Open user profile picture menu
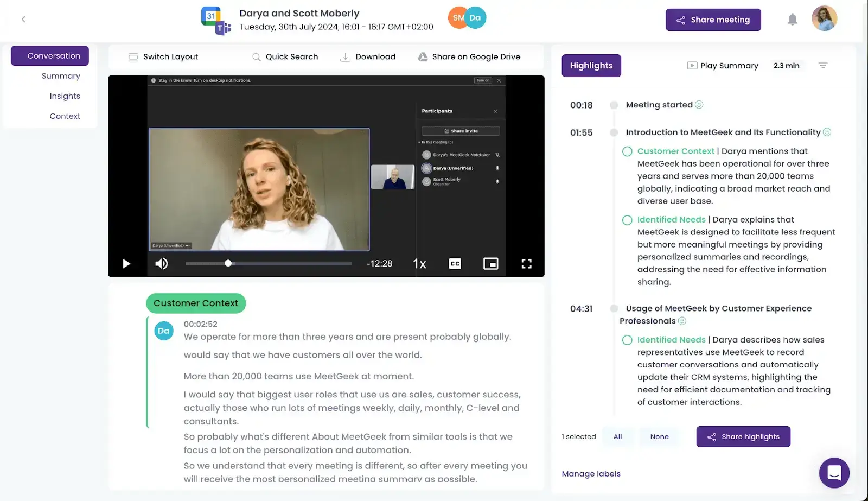This screenshot has height=501, width=868. coord(824,18)
